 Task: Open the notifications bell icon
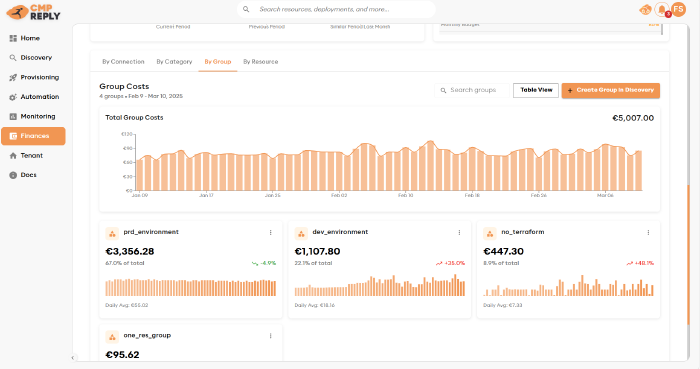(662, 9)
